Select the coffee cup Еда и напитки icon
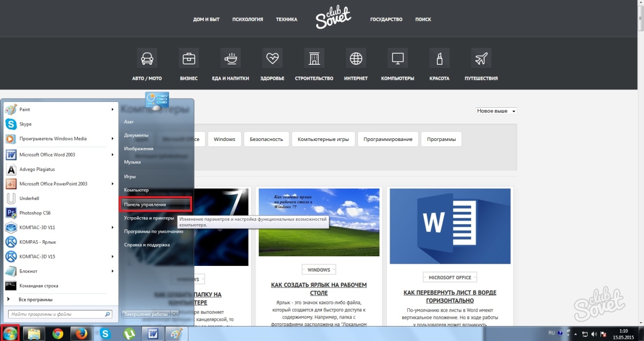This screenshot has width=644, height=341. pos(230,58)
